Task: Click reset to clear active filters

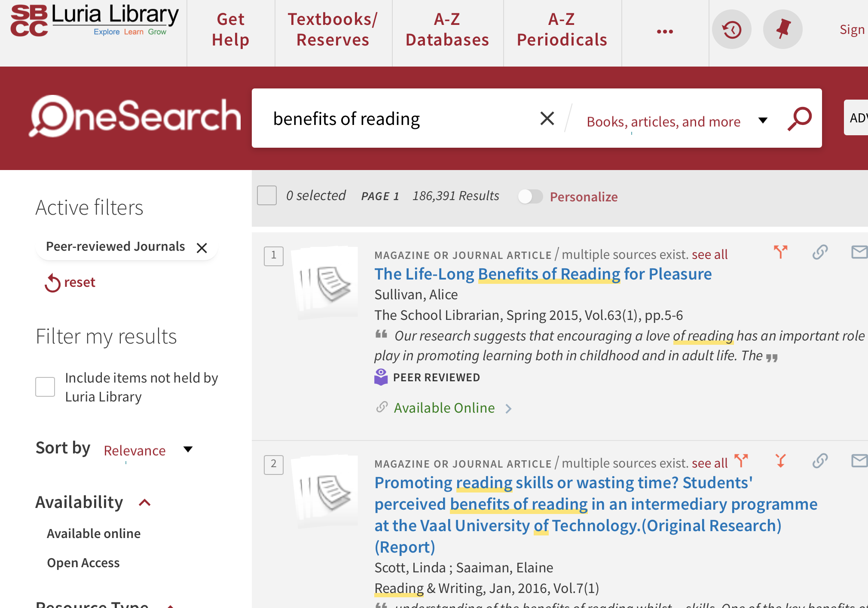Action: tap(70, 282)
